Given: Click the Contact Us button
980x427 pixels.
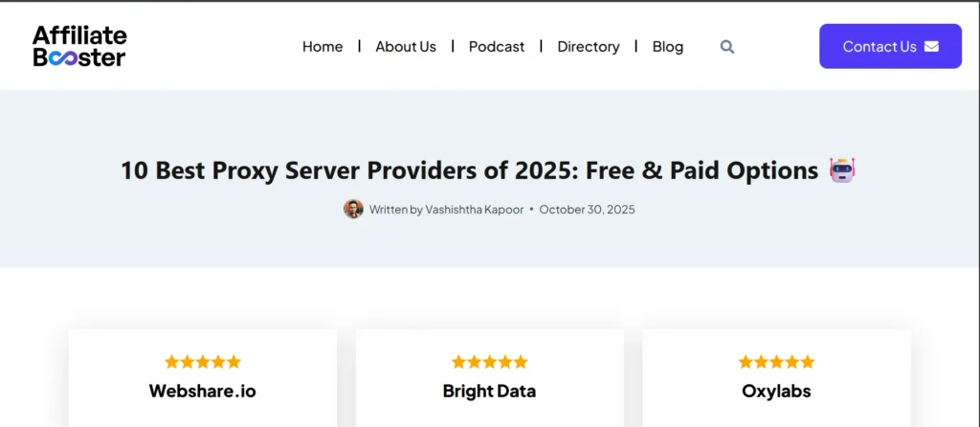Looking at the screenshot, I should coord(890,46).
